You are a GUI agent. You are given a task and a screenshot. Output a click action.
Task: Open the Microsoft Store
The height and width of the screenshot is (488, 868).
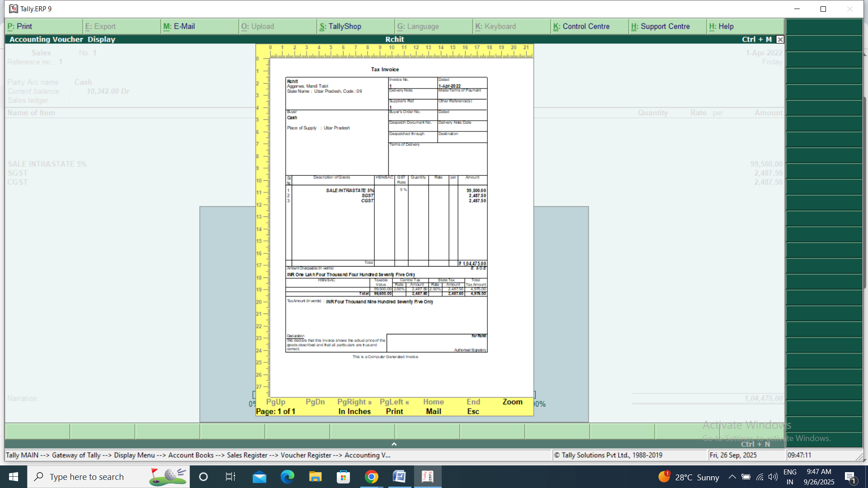344,477
